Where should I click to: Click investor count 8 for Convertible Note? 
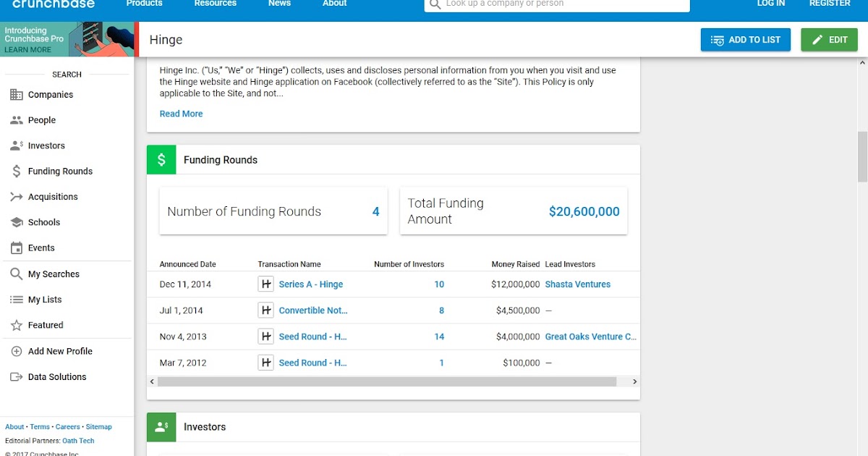[441, 311]
